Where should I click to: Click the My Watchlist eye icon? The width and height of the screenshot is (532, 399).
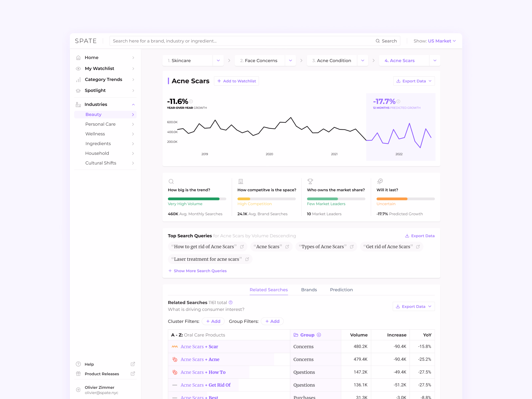coord(78,68)
